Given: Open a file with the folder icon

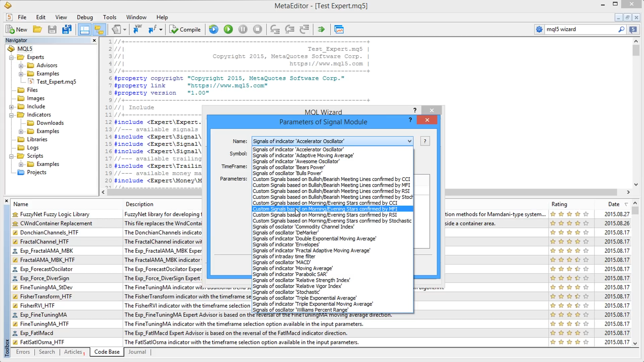Looking at the screenshot, I should click(x=37, y=29).
